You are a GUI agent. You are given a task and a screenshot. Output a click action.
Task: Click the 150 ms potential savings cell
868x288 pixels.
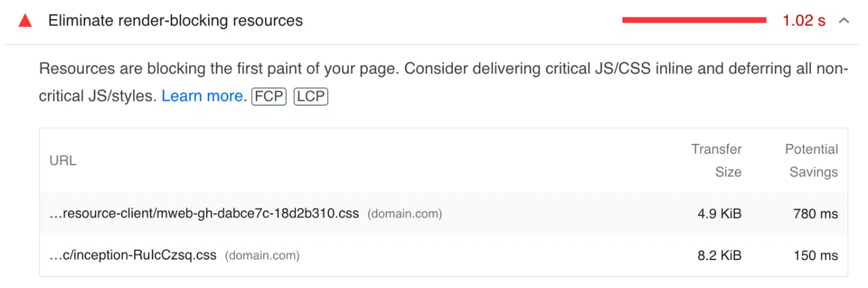[816, 255]
